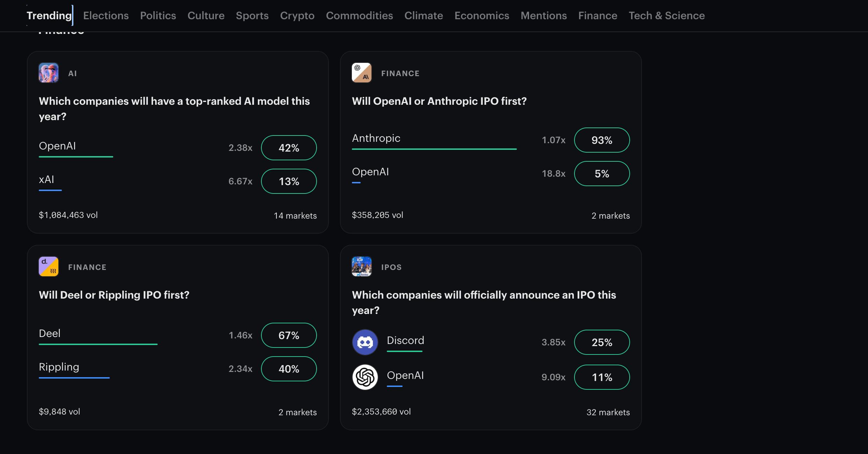Switch to the Economics tab

point(482,16)
